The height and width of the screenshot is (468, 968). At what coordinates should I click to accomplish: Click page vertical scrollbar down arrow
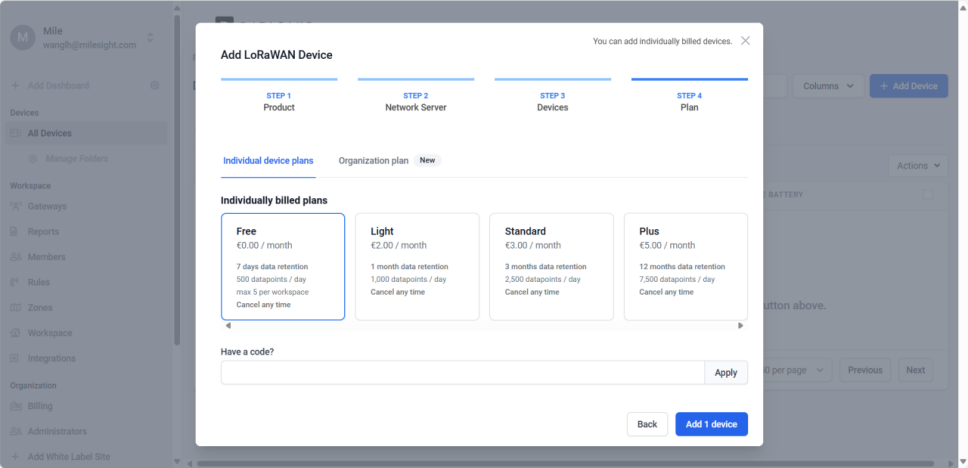(x=961, y=461)
